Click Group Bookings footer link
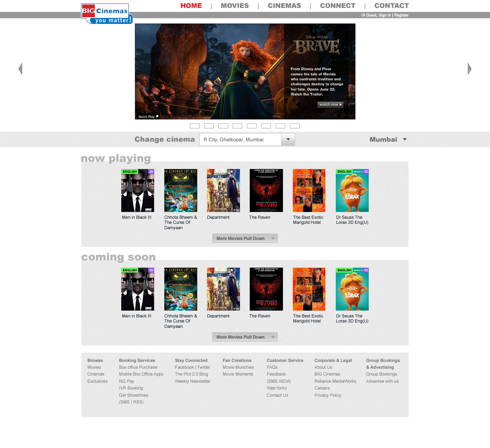The image size is (490, 448). [381, 374]
